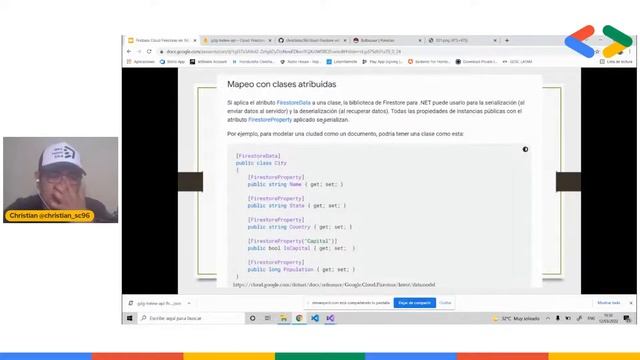Click the microphone system tray icon
This screenshot has width=640, height=360.
(558, 318)
